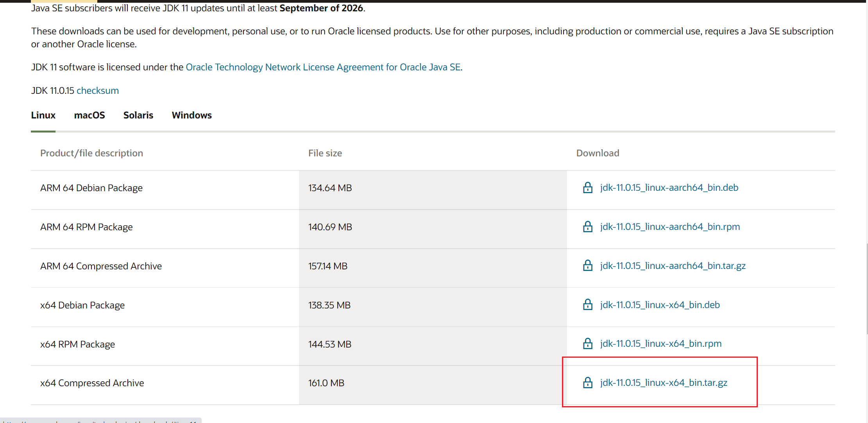The image size is (868, 423).
Task: Click lock icon for jdk-11.0.15_linux-aarch64_bin.deb
Action: [587, 188]
